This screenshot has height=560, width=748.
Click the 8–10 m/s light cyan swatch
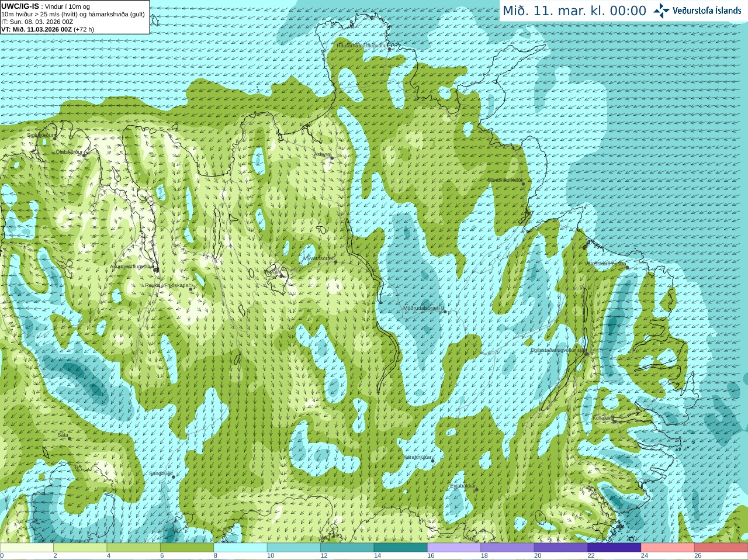pyautogui.click(x=240, y=548)
